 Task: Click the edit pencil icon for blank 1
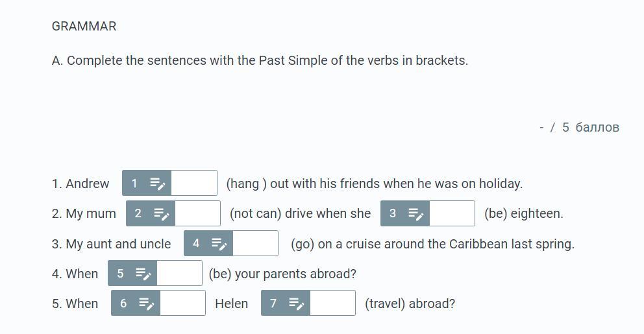[x=157, y=184]
